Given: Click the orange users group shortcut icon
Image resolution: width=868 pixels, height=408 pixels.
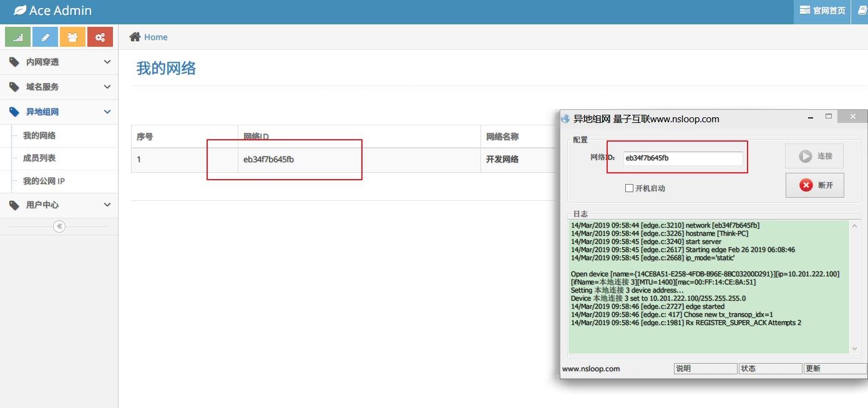Looking at the screenshot, I should (x=72, y=37).
